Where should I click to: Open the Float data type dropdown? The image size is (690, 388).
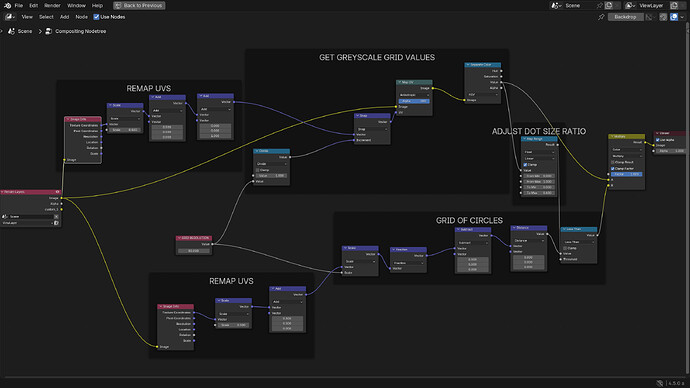(539, 152)
